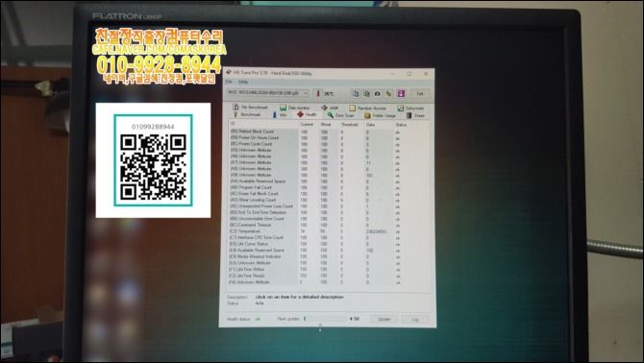This screenshot has height=363, width=644.
Task: Click the Worst column header
Action: (x=326, y=124)
